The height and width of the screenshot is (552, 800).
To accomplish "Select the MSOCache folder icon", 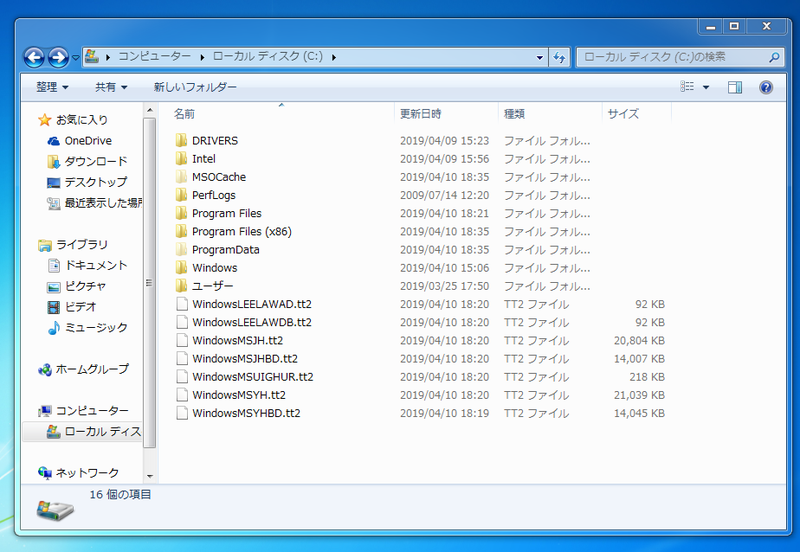I will 181,177.
